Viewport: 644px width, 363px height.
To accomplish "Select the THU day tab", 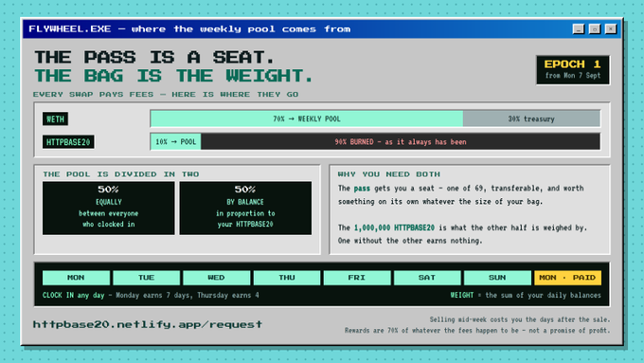I will click(287, 278).
